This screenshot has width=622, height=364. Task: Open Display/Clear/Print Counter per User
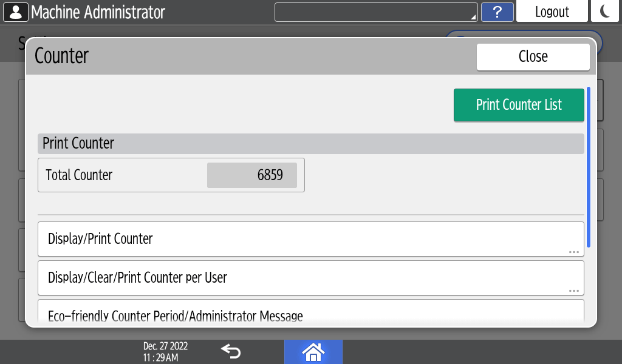click(x=310, y=278)
